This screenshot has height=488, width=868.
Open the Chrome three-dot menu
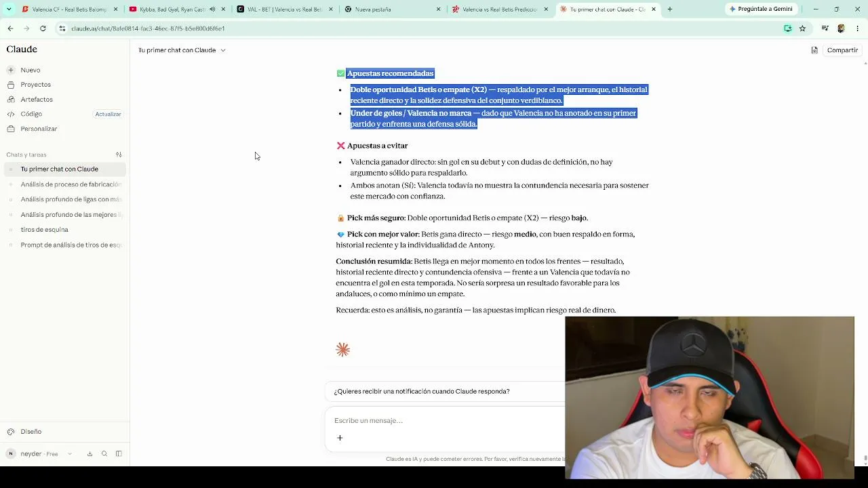coord(858,28)
